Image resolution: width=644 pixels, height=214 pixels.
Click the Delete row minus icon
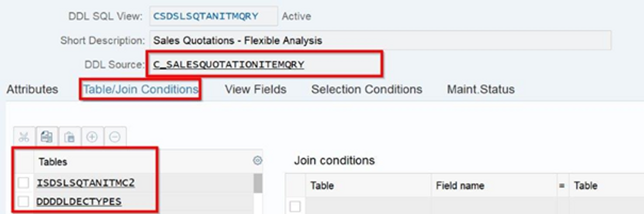tap(115, 136)
